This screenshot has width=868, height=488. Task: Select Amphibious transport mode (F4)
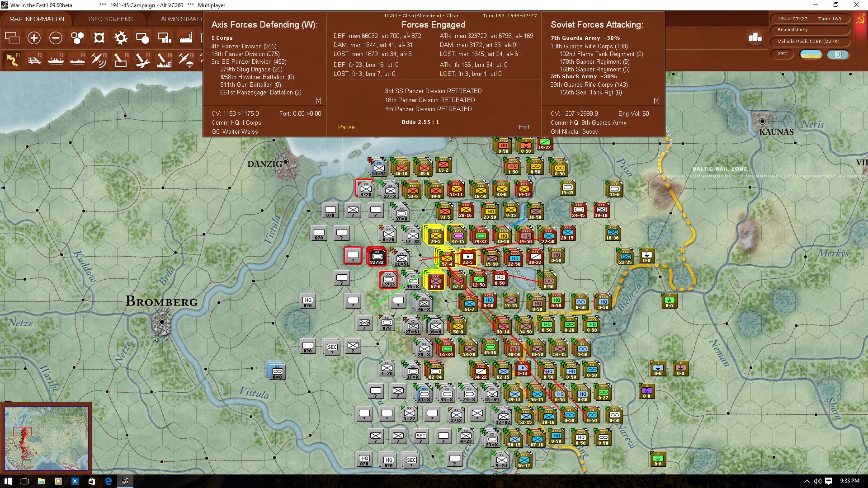point(77,60)
